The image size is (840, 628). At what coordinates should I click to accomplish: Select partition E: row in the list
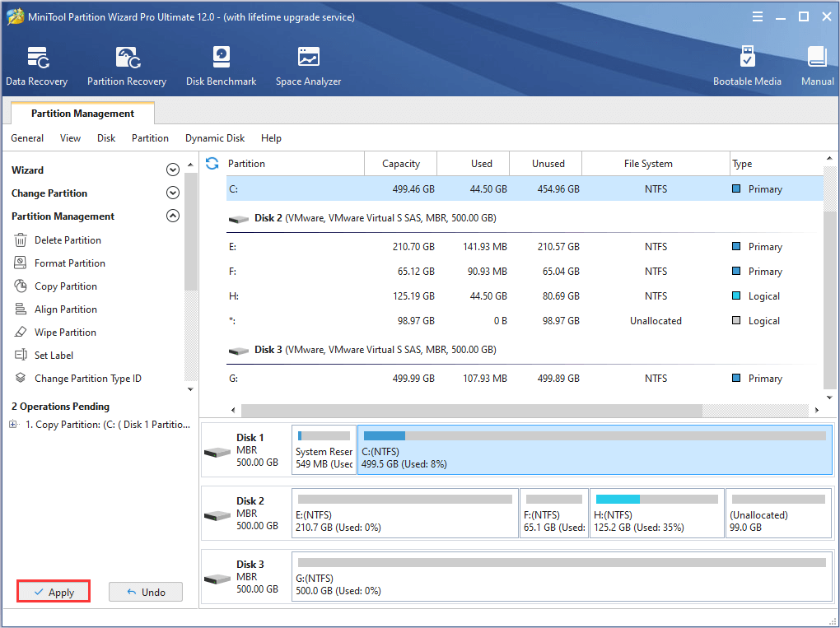tap(525, 247)
